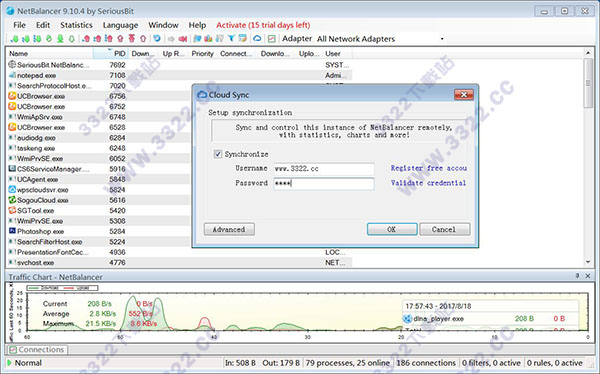The width and height of the screenshot is (600, 374).
Task: Select the SGTool.exe process row
Action: coord(99,211)
